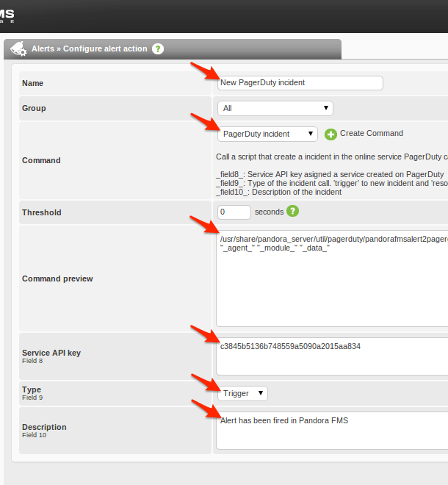Click the _field8_ description text line
The height and width of the screenshot is (485, 448).
click(x=330, y=174)
